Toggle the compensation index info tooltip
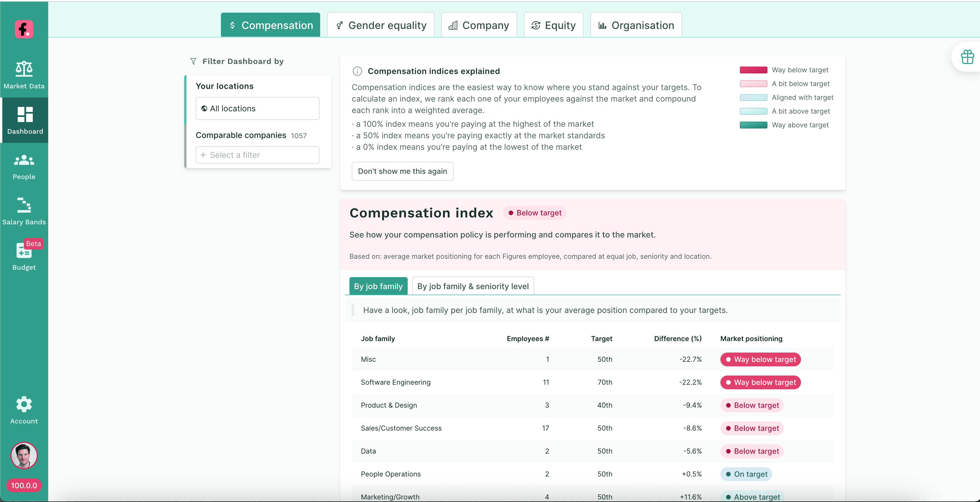 click(x=357, y=71)
